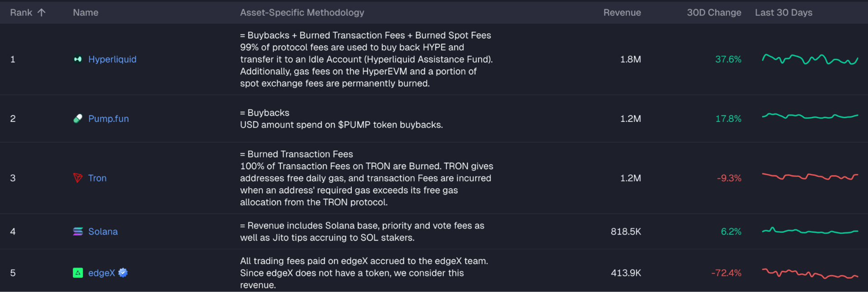868x292 pixels.
Task: Open the edgeX asset link
Action: pyautogui.click(x=101, y=273)
